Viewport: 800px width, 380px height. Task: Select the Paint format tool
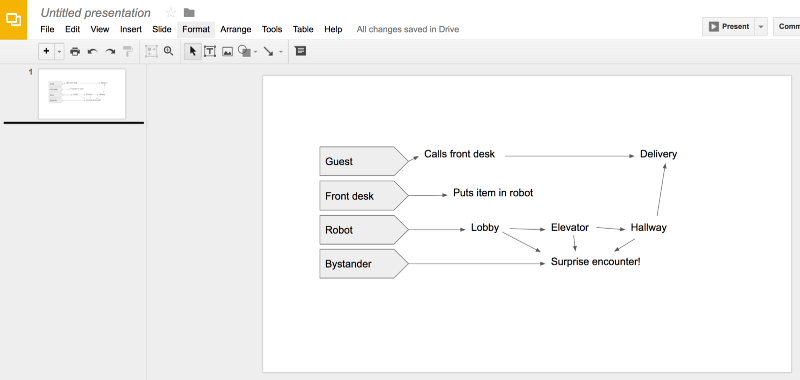pos(128,52)
